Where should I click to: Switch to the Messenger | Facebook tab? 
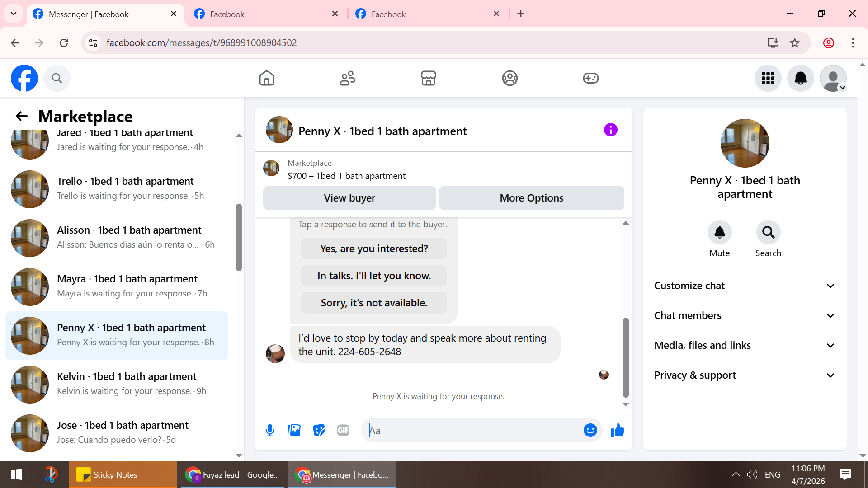click(105, 14)
